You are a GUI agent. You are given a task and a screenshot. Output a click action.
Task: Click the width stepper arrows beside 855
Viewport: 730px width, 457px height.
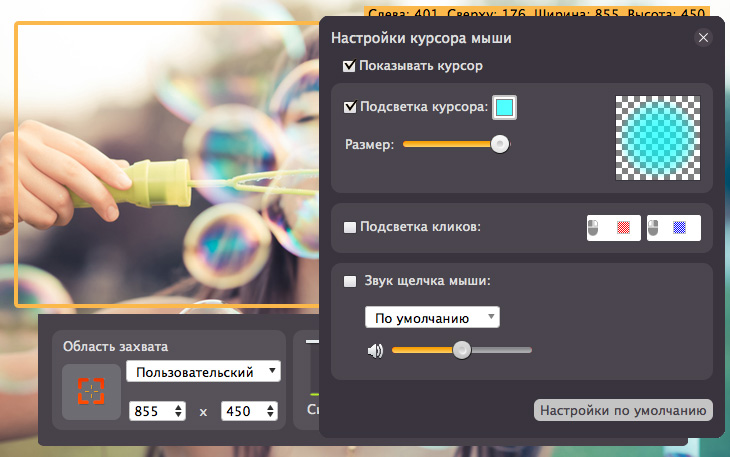[x=179, y=411]
